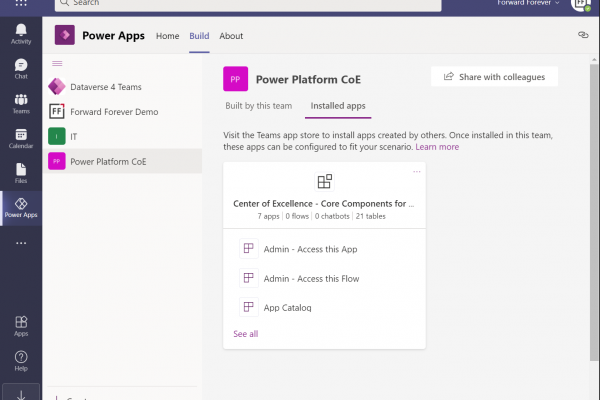Open the Built by this team tab
The width and height of the screenshot is (600, 400).
coord(259,106)
